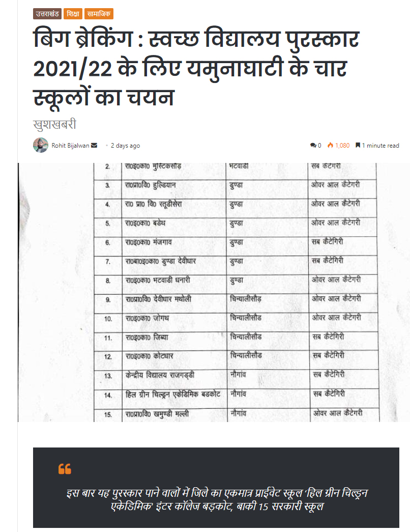Open the उत्तराखंड category tag
The image size is (410, 532).
47,14
